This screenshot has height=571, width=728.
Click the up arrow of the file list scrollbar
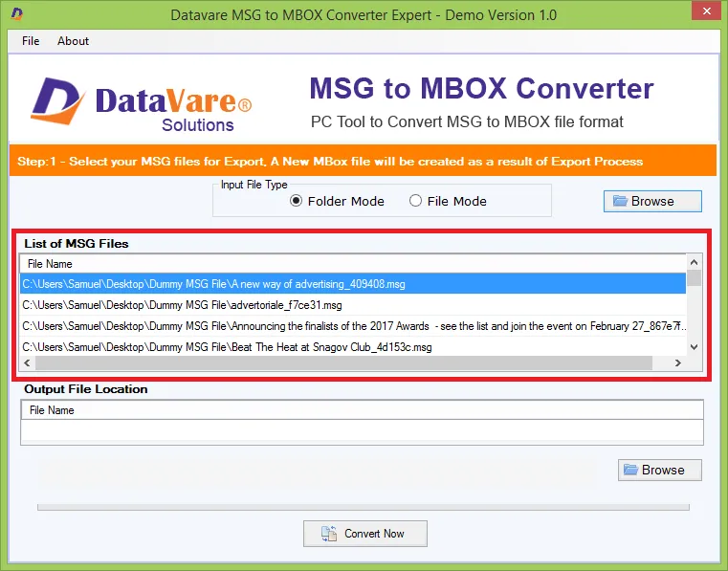(x=695, y=262)
